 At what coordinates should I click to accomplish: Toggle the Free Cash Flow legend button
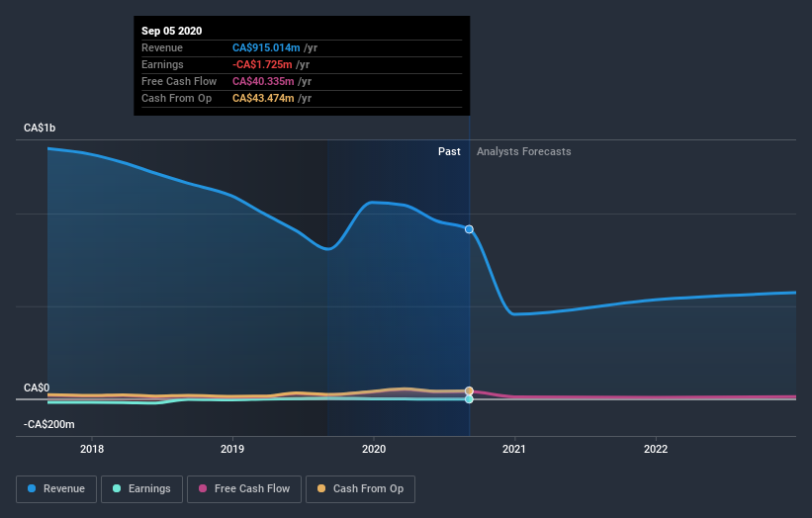click(244, 489)
